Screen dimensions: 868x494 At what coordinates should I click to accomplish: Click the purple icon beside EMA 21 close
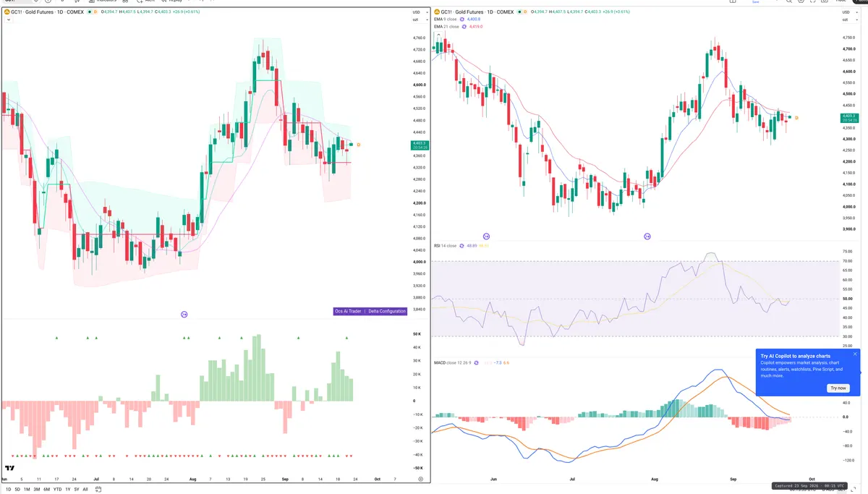[464, 27]
